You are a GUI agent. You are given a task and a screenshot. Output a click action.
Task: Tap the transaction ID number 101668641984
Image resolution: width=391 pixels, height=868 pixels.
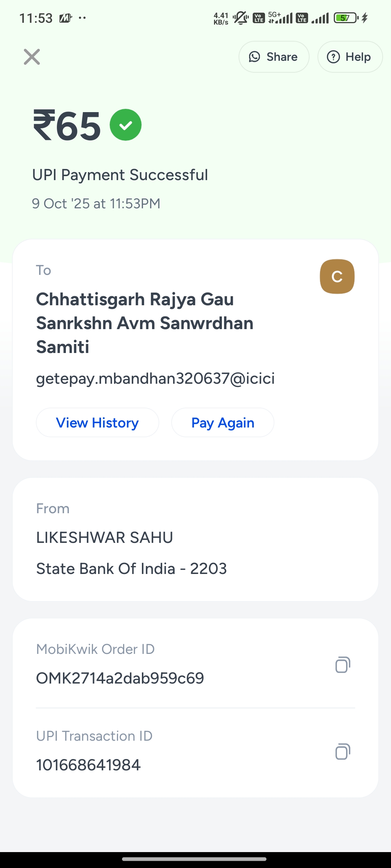pos(88,765)
